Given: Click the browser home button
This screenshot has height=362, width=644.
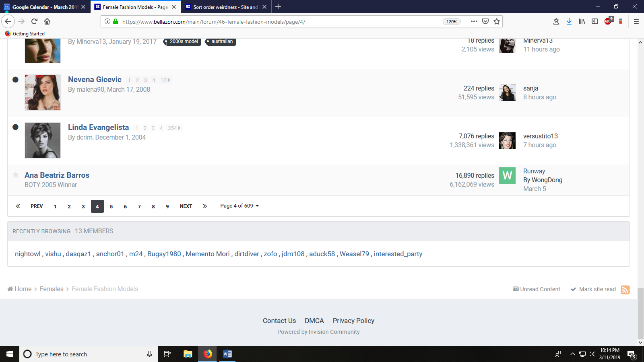Looking at the screenshot, I should click(47, 22).
